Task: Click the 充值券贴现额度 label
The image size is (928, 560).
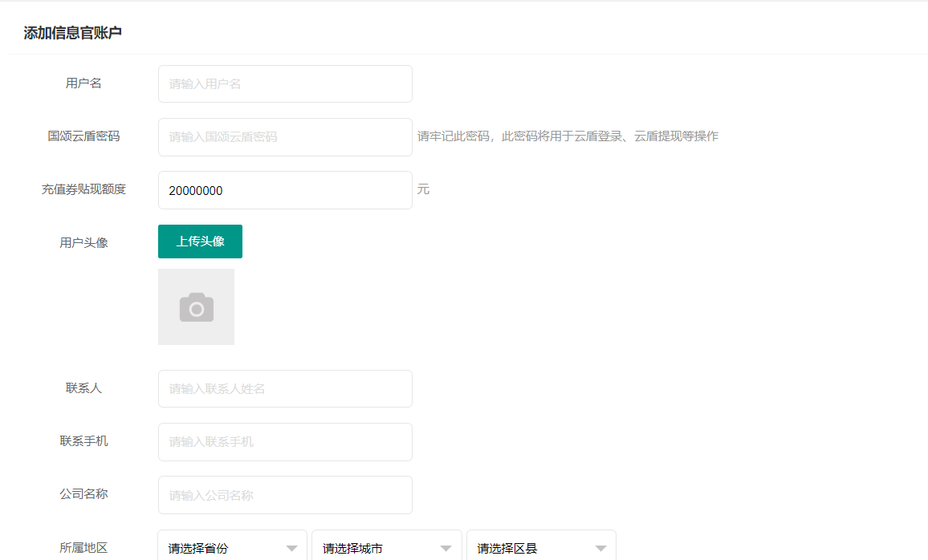Action: (x=83, y=189)
